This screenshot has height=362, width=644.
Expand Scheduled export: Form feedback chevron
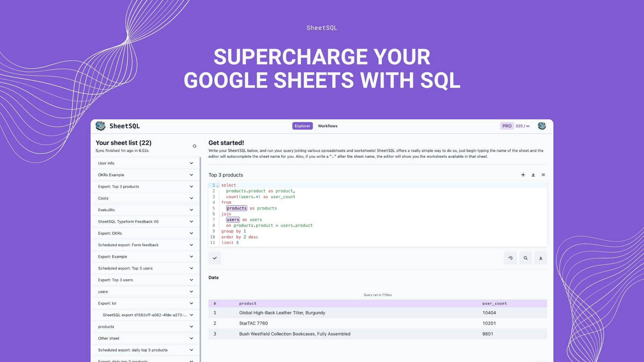(191, 245)
